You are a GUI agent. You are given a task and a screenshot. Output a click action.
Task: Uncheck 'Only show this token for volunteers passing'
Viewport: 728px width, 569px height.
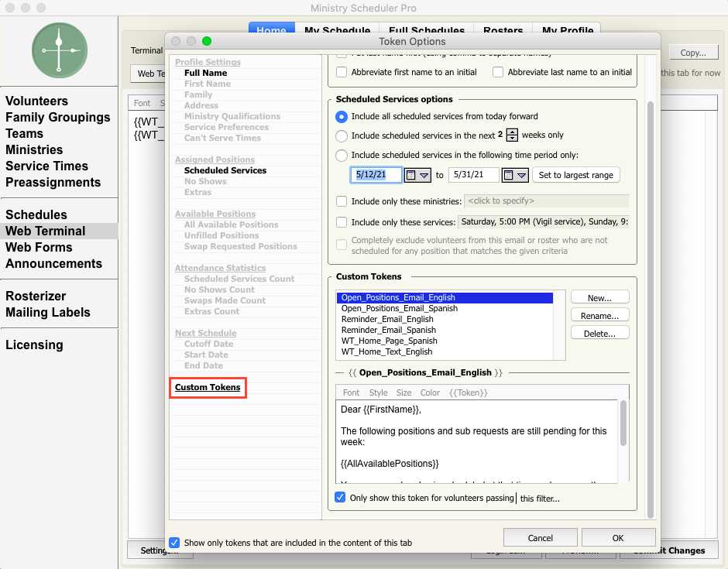click(x=340, y=498)
